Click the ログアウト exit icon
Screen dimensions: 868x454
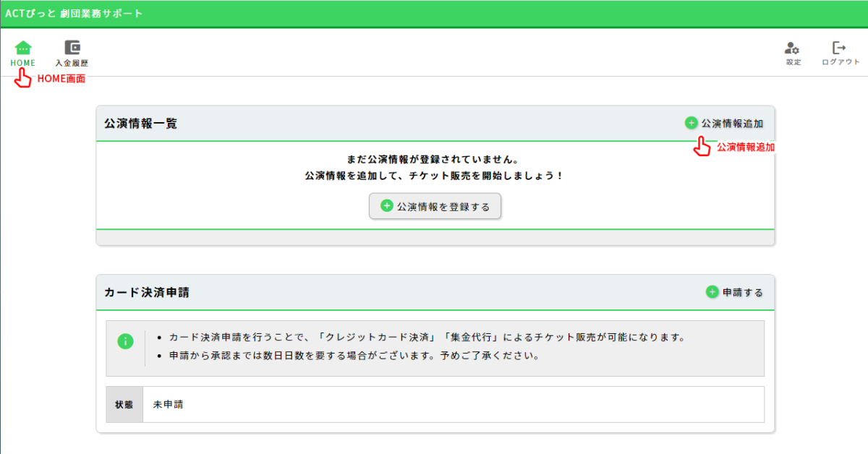click(x=839, y=48)
